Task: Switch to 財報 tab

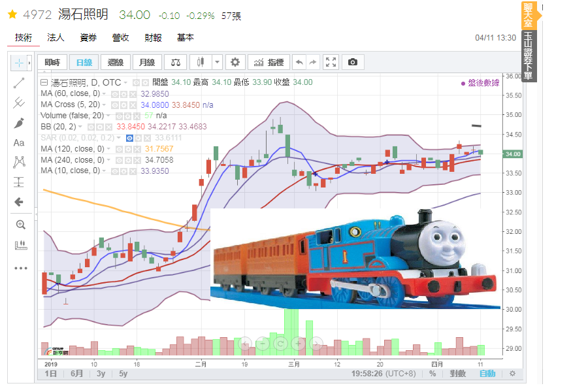Action: click(x=153, y=37)
